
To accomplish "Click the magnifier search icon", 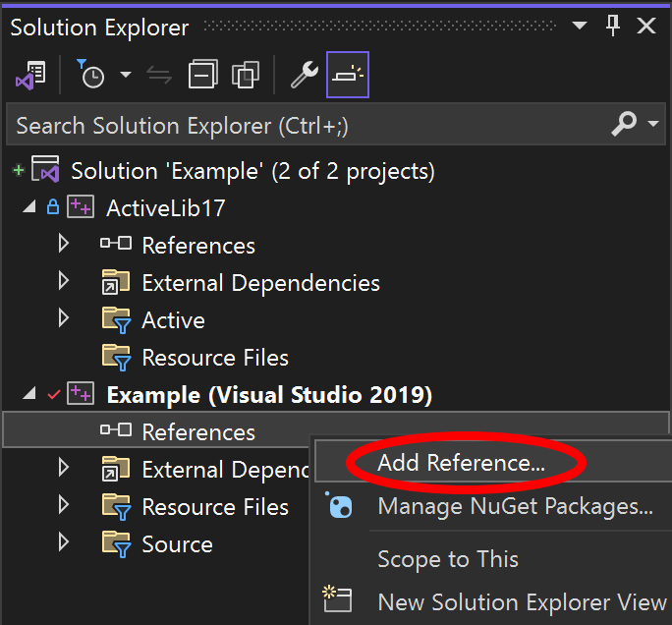I will coord(624,125).
